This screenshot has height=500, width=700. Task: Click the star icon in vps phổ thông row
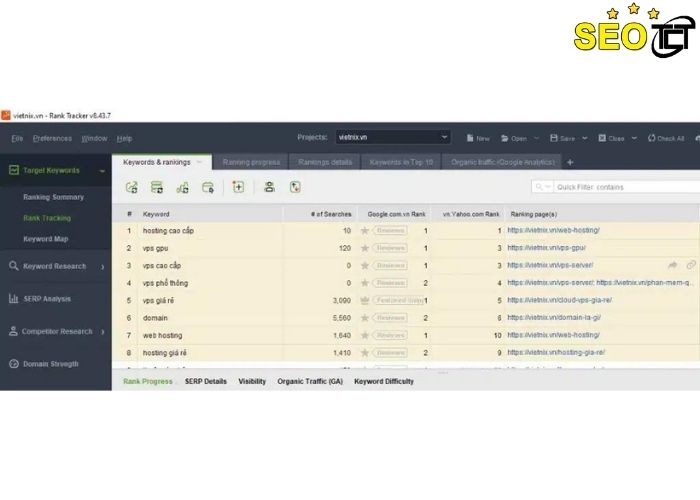pyautogui.click(x=365, y=283)
